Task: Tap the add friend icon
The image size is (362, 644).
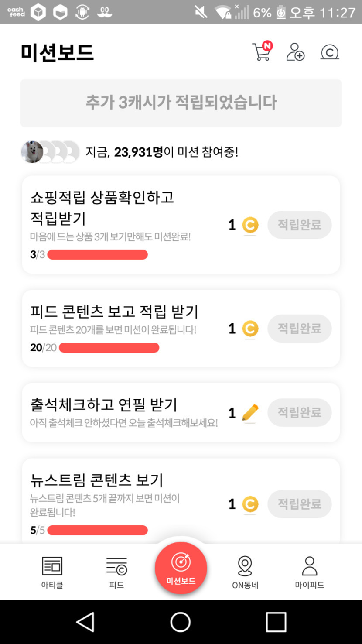Action: (295, 52)
